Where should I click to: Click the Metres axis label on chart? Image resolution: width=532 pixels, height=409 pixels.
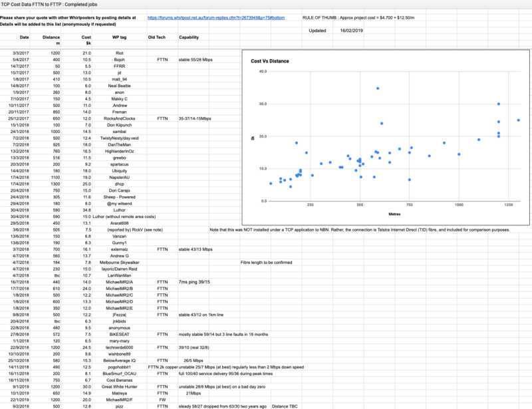[x=394, y=214]
